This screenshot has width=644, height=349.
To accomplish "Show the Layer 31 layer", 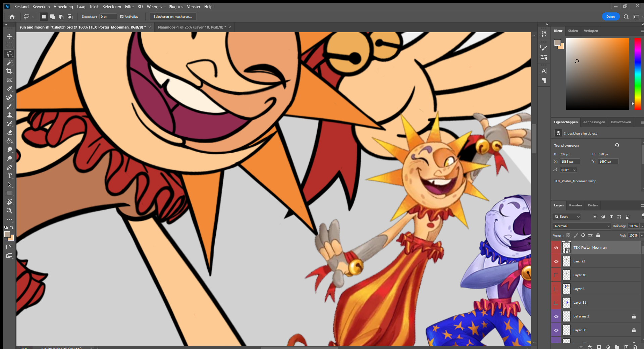I will pos(556,303).
